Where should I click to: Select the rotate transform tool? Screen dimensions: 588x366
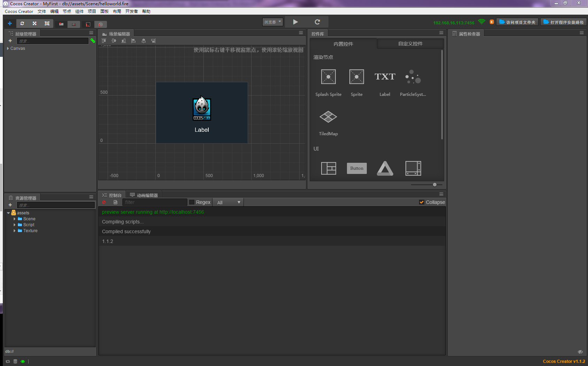click(x=22, y=23)
